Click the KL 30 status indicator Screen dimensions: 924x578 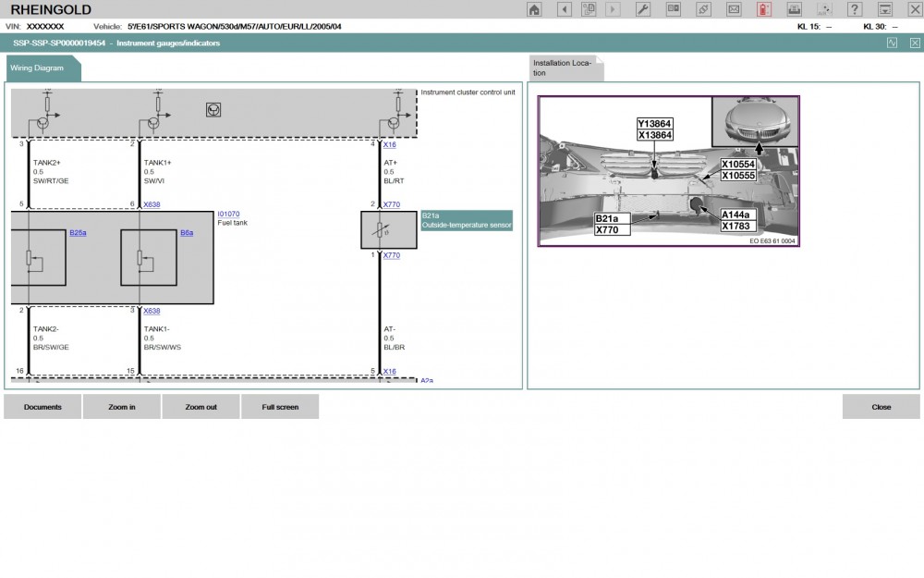tap(881, 27)
